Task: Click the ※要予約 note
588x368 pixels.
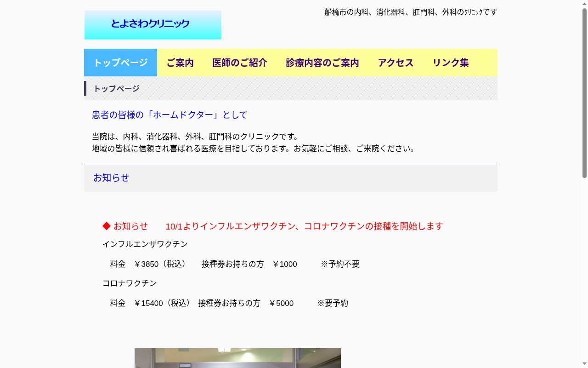Action: click(333, 303)
